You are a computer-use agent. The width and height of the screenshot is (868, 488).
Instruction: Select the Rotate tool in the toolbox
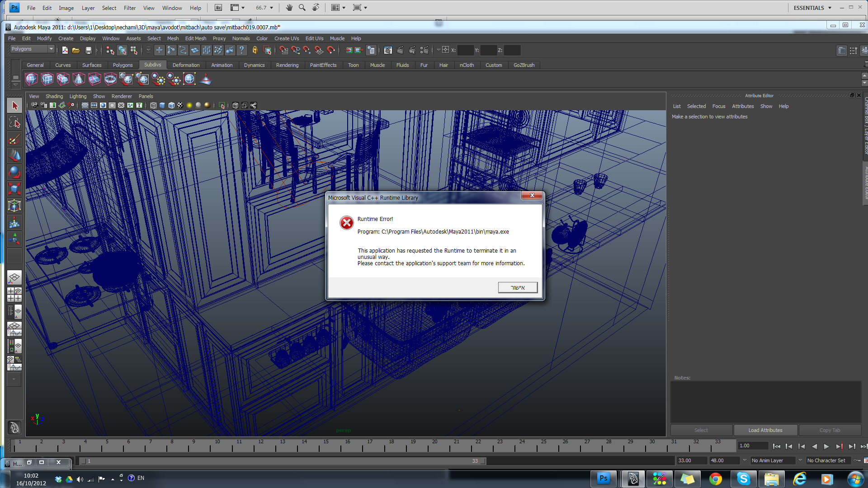pyautogui.click(x=14, y=172)
